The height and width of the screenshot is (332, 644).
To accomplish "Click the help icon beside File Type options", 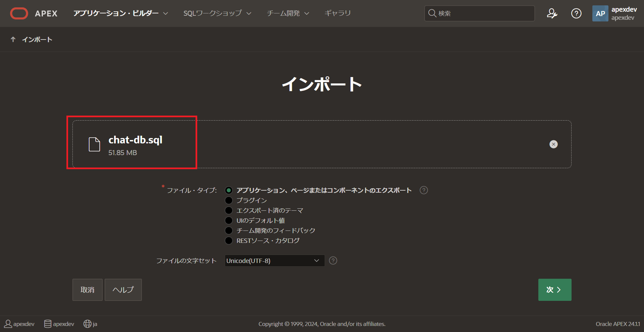I will 424,190.
